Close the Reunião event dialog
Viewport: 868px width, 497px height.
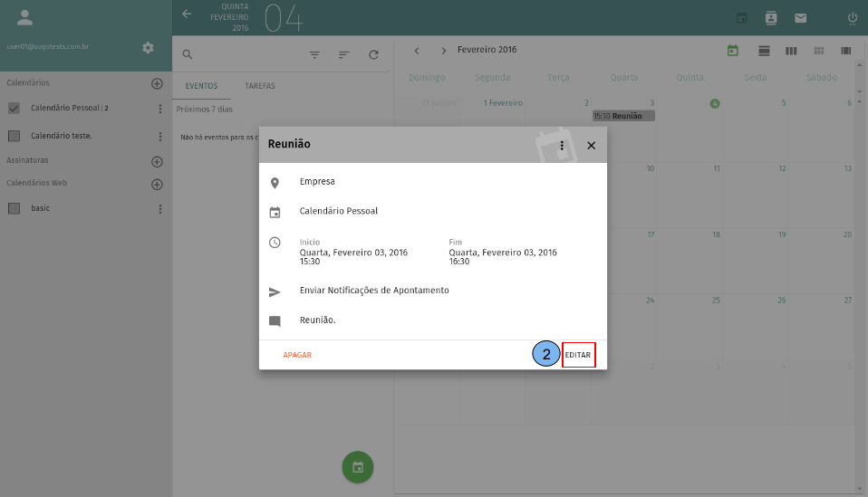click(591, 145)
